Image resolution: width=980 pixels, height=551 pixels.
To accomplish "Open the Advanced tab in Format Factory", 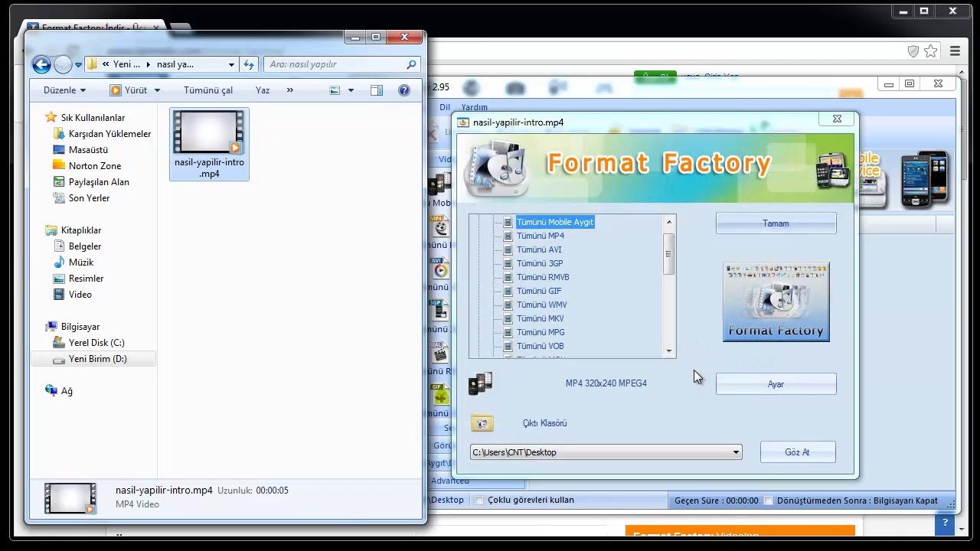I will [x=450, y=481].
